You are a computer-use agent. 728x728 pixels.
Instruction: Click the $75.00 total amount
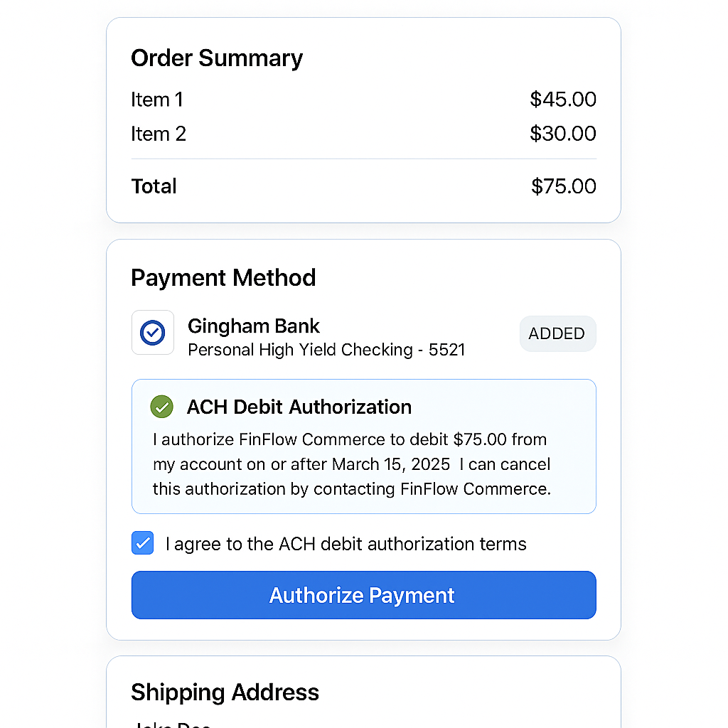pyautogui.click(x=564, y=186)
